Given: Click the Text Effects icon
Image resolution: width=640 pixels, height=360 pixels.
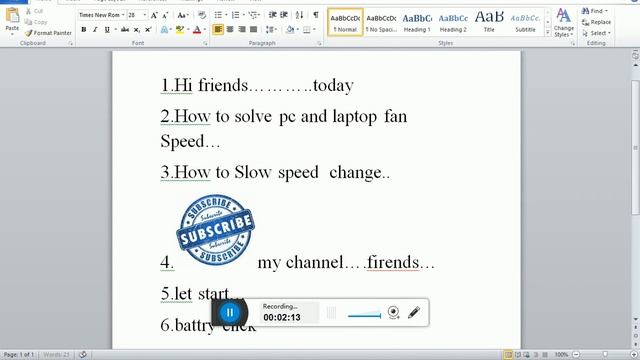Looking at the screenshot, I should pyautogui.click(x=164, y=29).
